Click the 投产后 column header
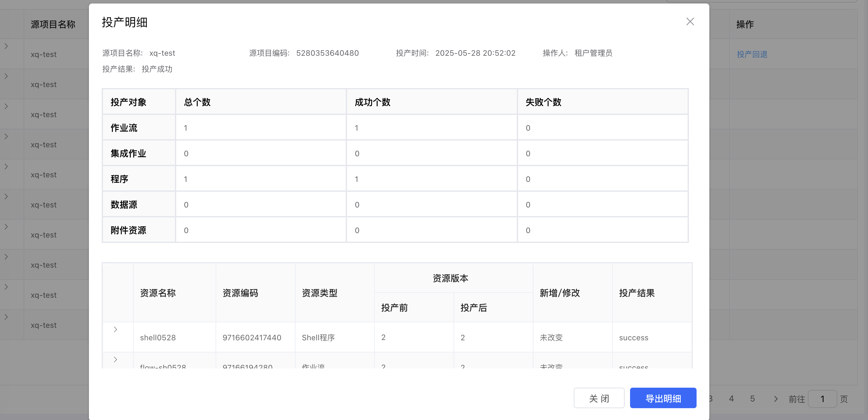This screenshot has height=420, width=868. coord(473,307)
